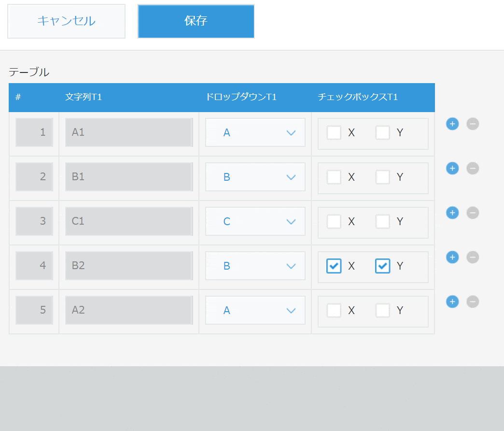The image size is (504, 431).
Task: Remove row C1 with minus icon
Action: point(473,213)
